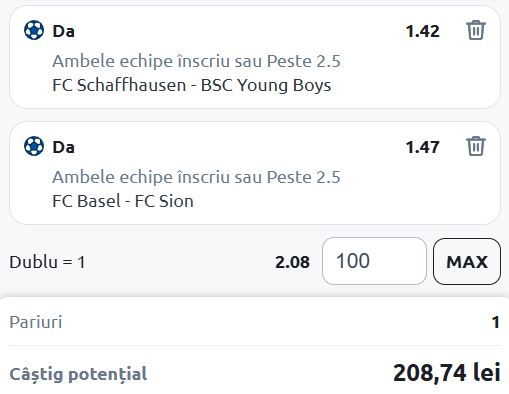509x394 pixels.
Task: Click the 1.42 odds value
Action: click(422, 31)
